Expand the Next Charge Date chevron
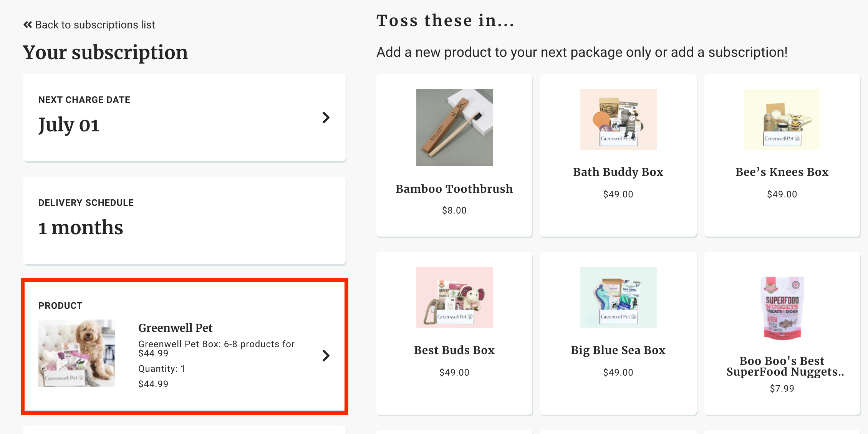The width and height of the screenshot is (868, 434). [326, 118]
